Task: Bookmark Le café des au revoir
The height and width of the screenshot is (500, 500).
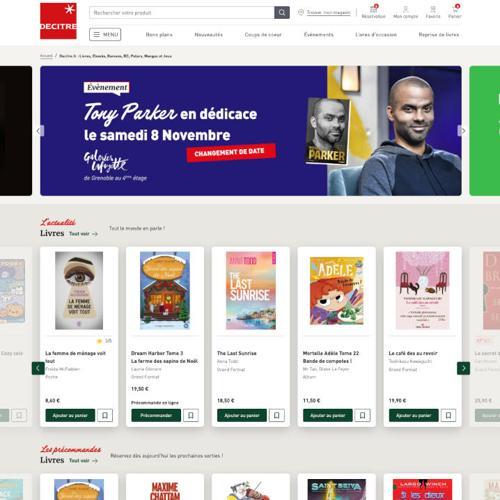Action: tap(448, 415)
